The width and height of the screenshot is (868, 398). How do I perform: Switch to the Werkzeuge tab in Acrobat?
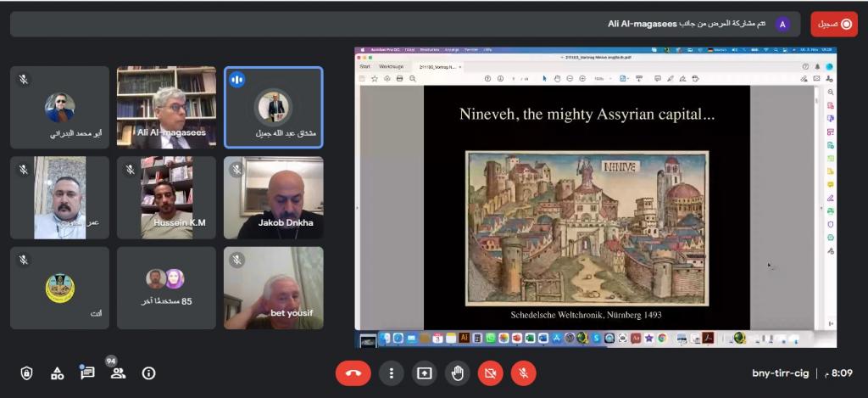[x=391, y=66]
